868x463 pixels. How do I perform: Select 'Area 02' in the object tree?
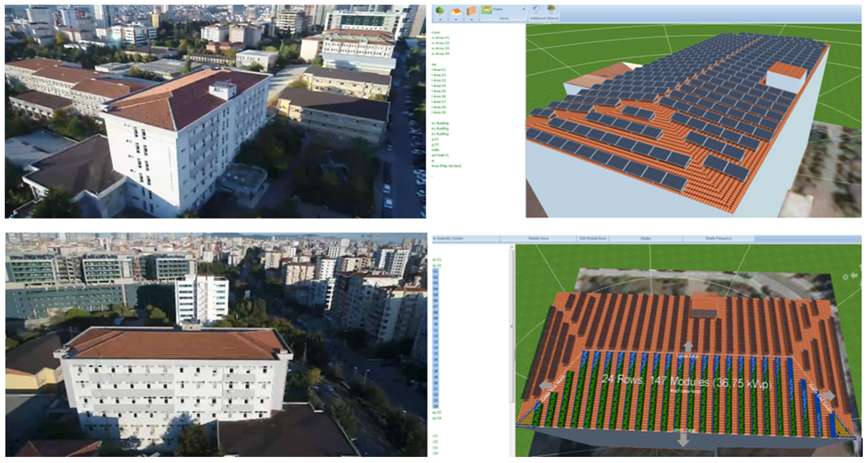click(439, 75)
